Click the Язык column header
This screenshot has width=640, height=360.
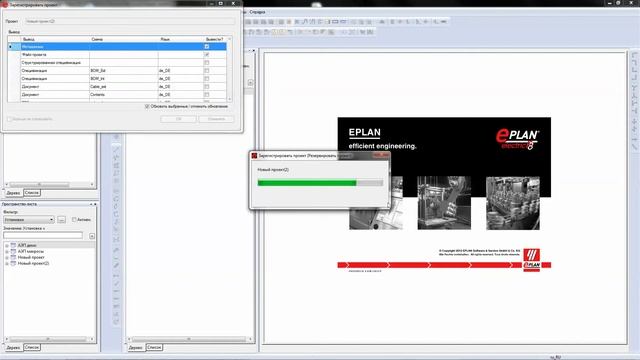181,39
